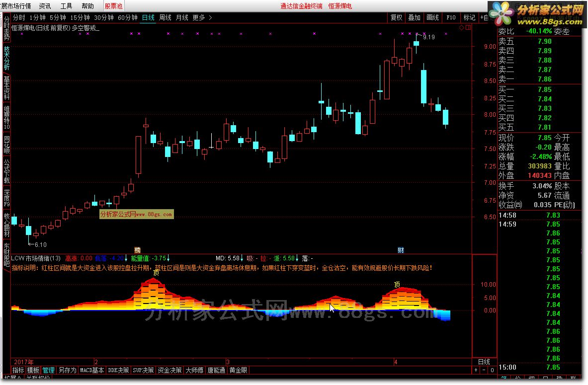Viewport: 588px width, 385px height.
Task: Click the 叠加 overlay button
Action: (415, 17)
